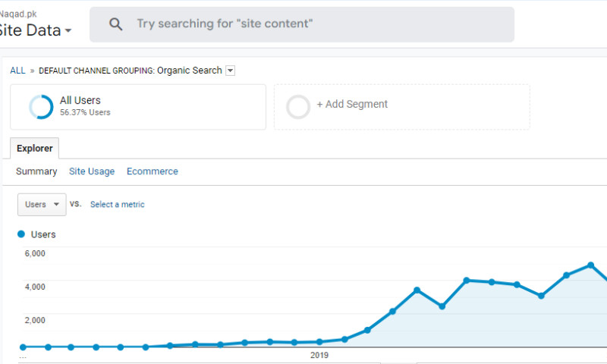607x364 pixels.
Task: Click the magnifying glass search icon
Action: point(115,24)
